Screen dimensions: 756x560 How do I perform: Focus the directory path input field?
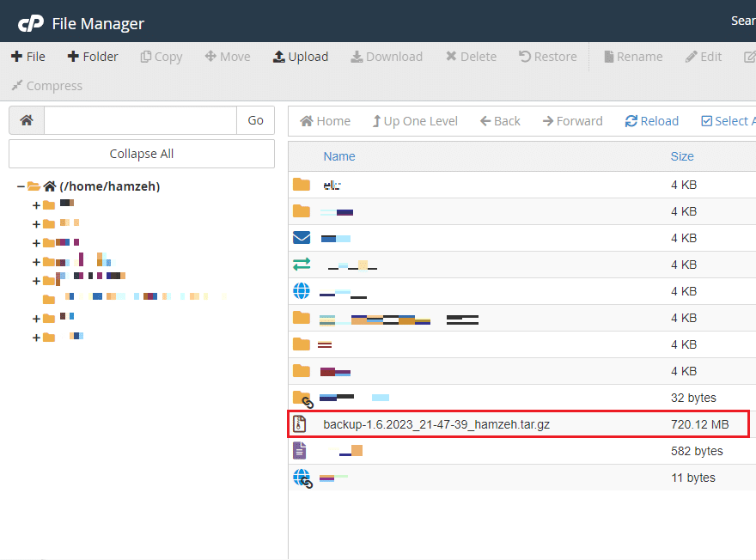pos(140,120)
